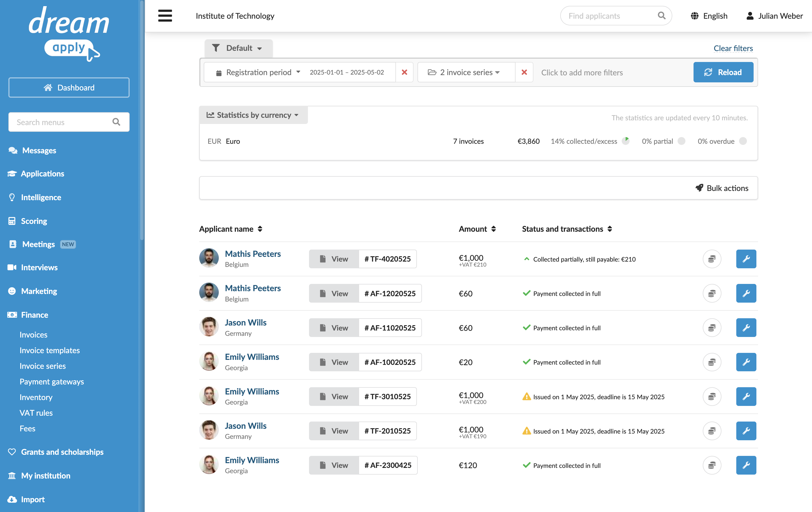Click the sidebar vertical scrollbar

[142, 120]
